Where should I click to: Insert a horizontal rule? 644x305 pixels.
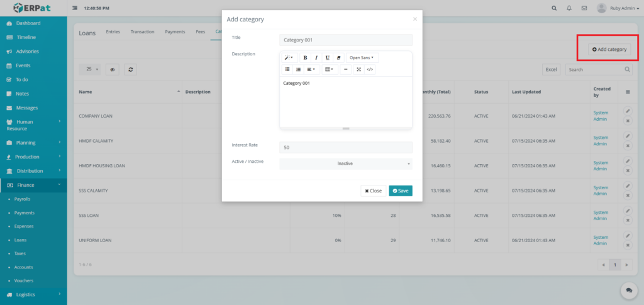tap(345, 69)
